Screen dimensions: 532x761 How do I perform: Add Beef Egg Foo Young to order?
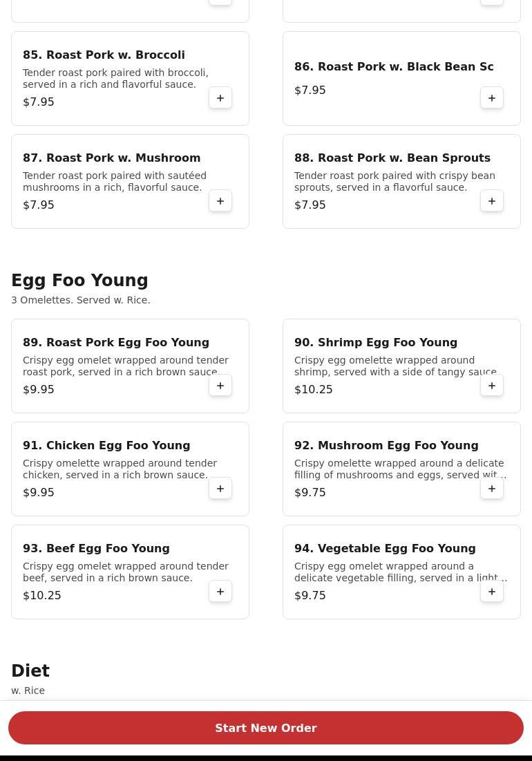click(x=220, y=592)
